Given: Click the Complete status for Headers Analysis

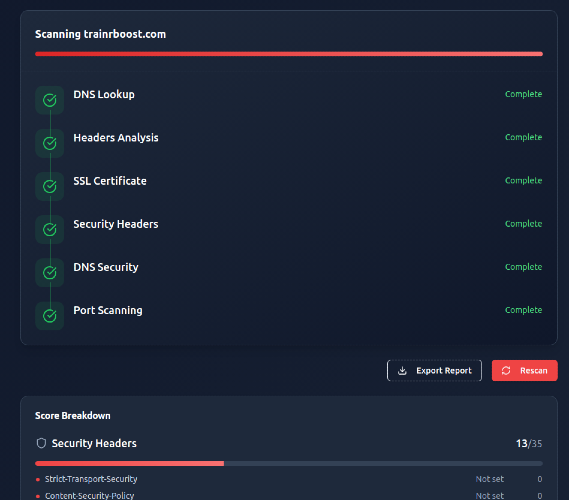Looking at the screenshot, I should 524,137.
